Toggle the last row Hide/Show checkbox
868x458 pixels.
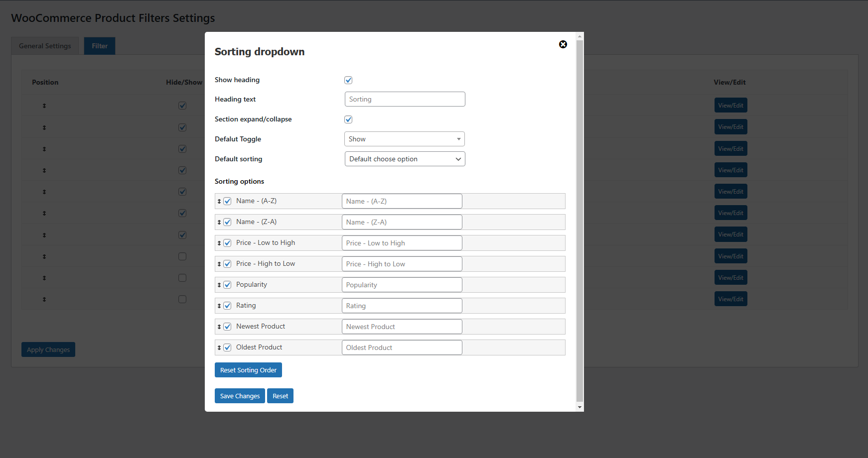(182, 299)
